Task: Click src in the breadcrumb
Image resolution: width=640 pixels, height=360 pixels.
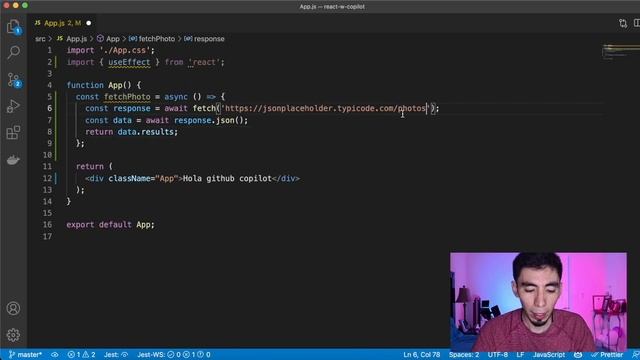Action: [40, 39]
